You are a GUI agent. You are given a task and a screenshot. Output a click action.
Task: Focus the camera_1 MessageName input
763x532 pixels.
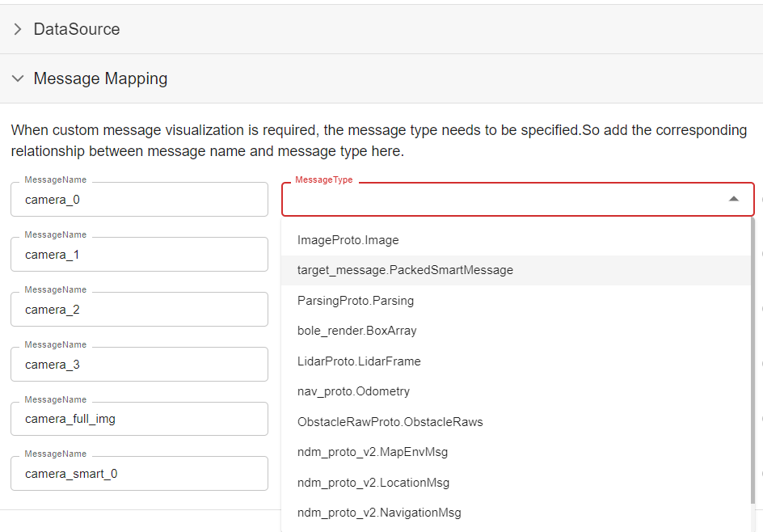(x=139, y=255)
